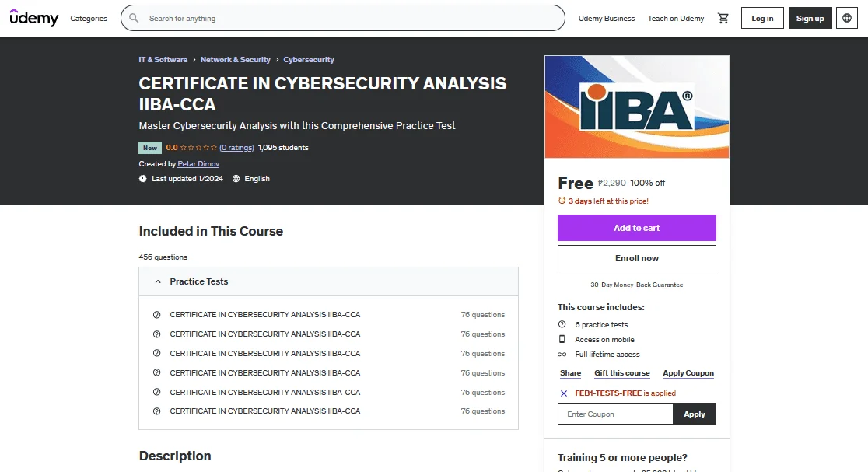Open instructor Petar Dimov profile

[x=198, y=164]
